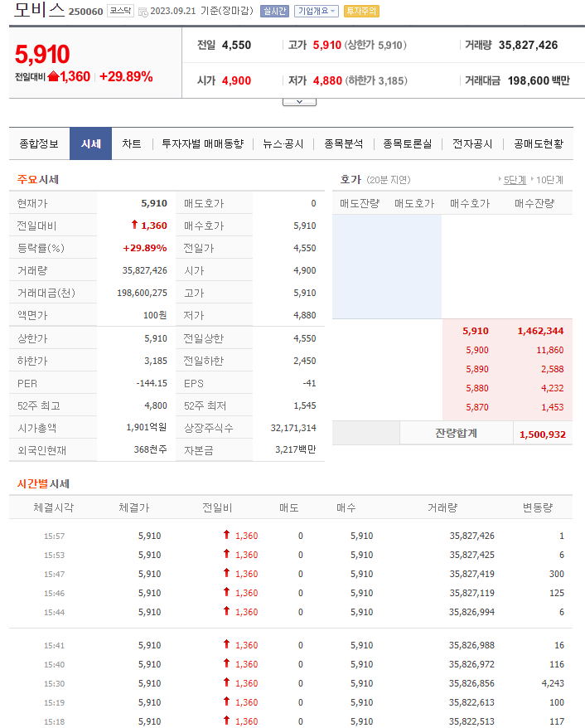Click the 변동량 value 4,243 in the 15:30 row
585x728 pixels.
(x=553, y=684)
